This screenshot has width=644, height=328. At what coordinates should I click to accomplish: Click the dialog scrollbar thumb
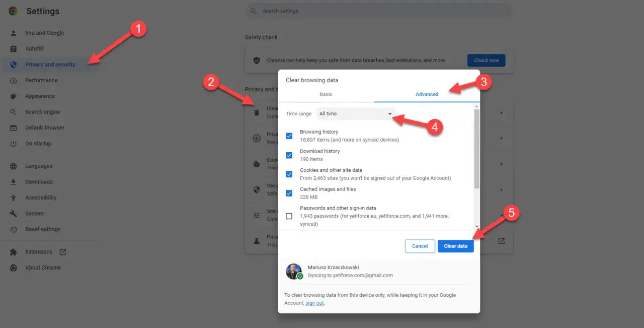point(477,149)
